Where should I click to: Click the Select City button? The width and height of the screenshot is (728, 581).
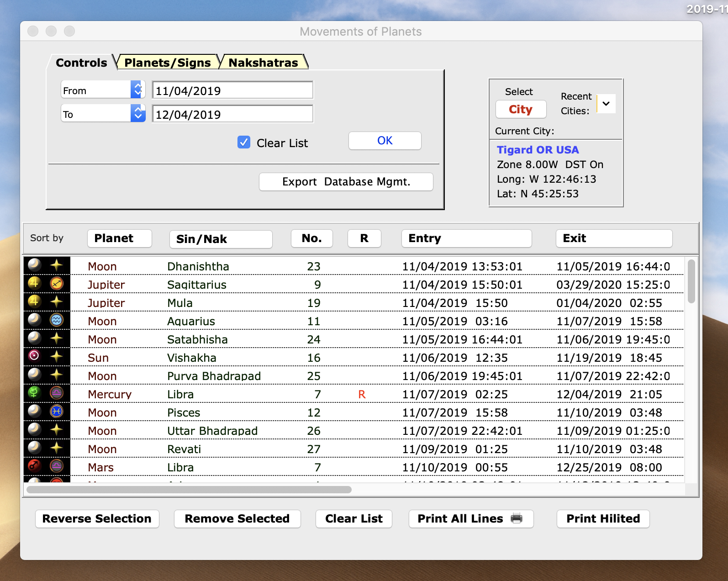(x=521, y=110)
